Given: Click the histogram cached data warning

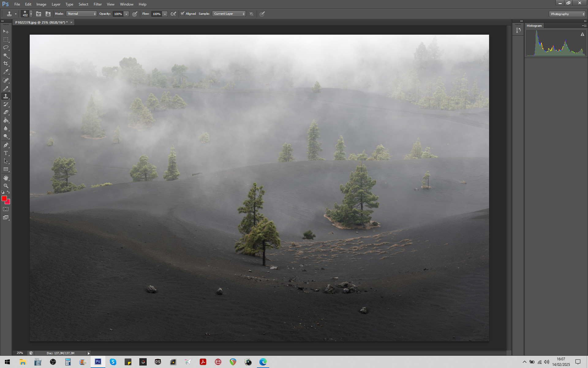Looking at the screenshot, I should coord(582,34).
